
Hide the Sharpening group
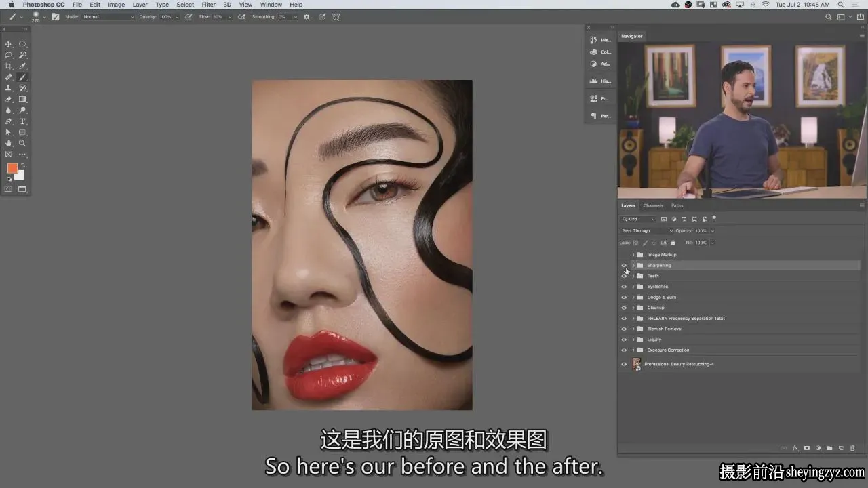[x=624, y=265]
